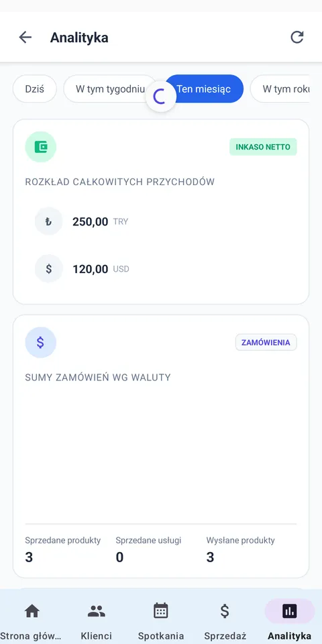Click the loading spinner indicator
Screen dimensions: 322x644
161,97
